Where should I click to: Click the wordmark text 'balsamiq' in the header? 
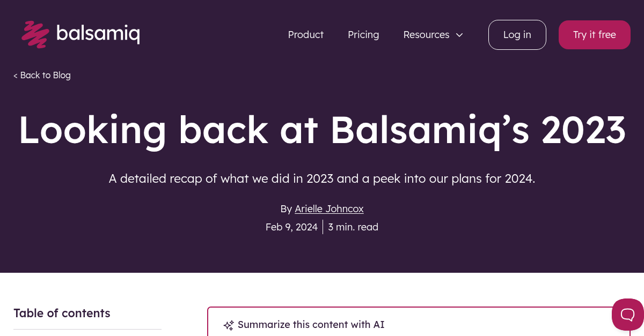[x=99, y=33]
